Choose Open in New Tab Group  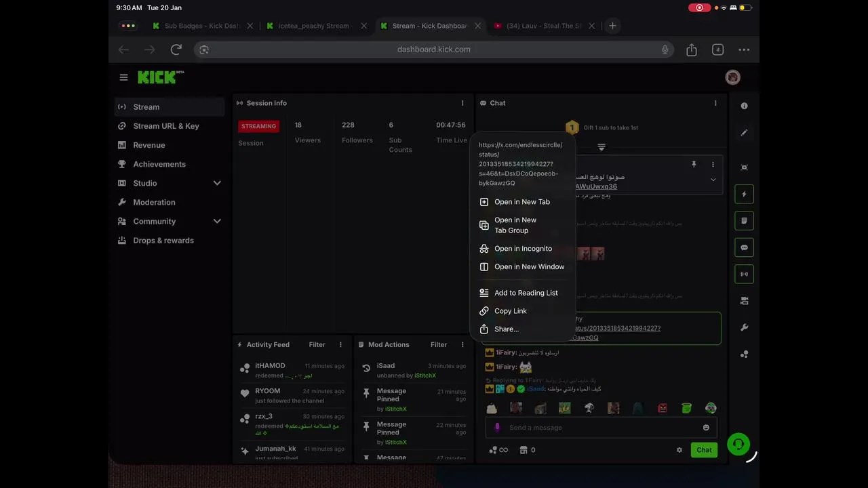(x=523, y=225)
